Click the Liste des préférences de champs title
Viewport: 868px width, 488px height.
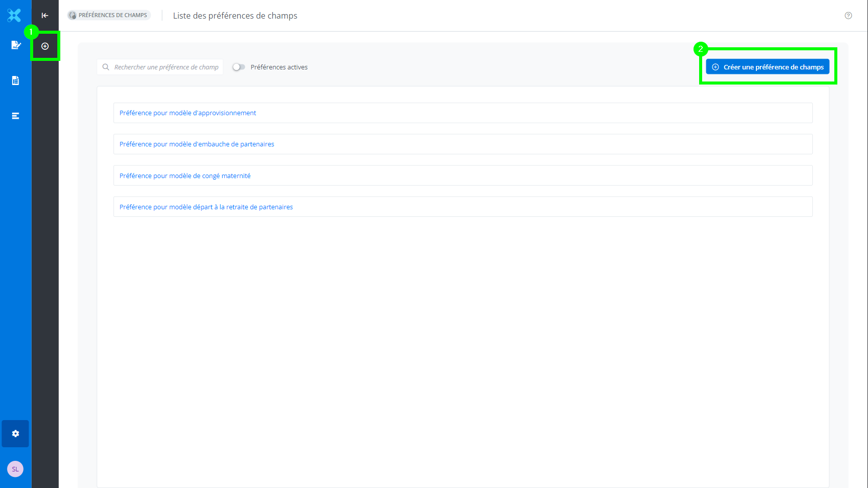tap(235, 16)
